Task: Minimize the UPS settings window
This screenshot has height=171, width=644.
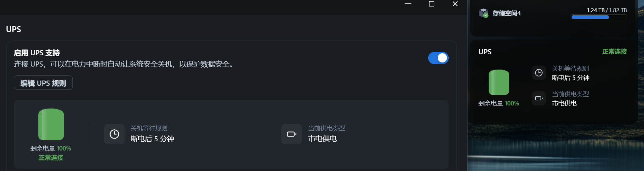Action: (x=408, y=4)
